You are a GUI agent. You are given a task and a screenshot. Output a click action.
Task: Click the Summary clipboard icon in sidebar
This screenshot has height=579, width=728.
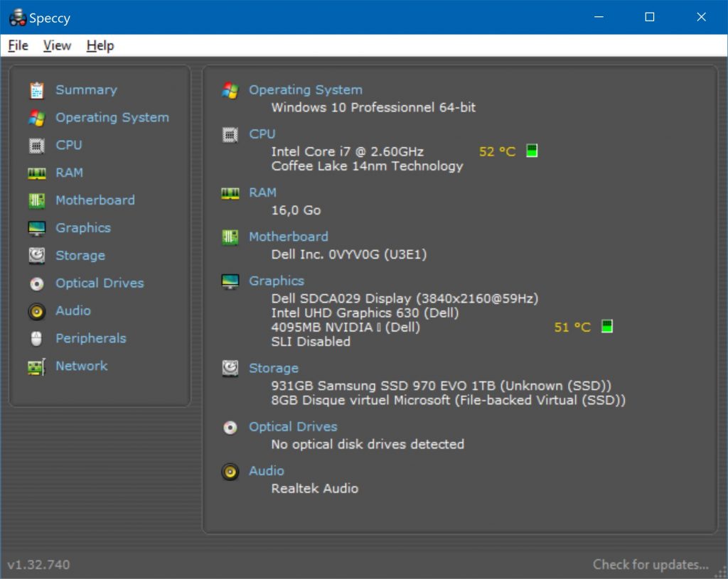point(37,90)
